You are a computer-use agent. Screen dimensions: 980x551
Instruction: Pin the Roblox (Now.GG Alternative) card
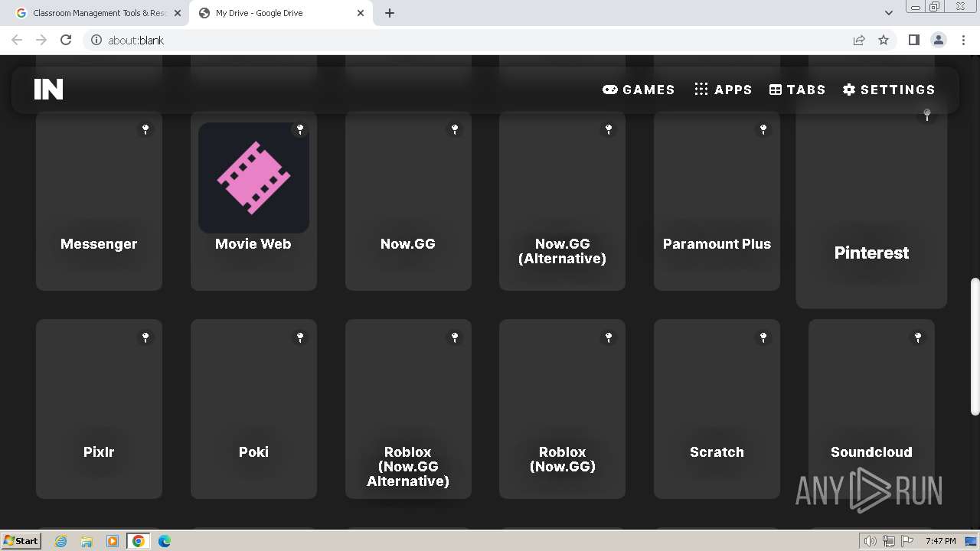tap(455, 337)
